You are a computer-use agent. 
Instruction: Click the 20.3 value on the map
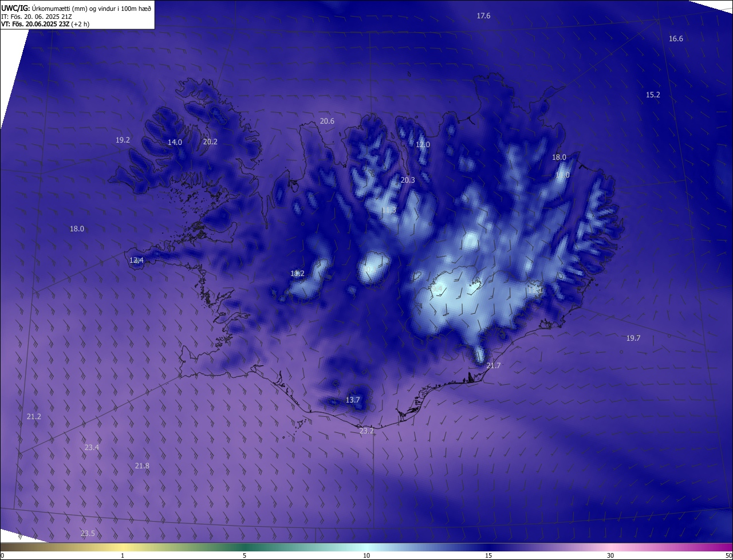pos(408,180)
